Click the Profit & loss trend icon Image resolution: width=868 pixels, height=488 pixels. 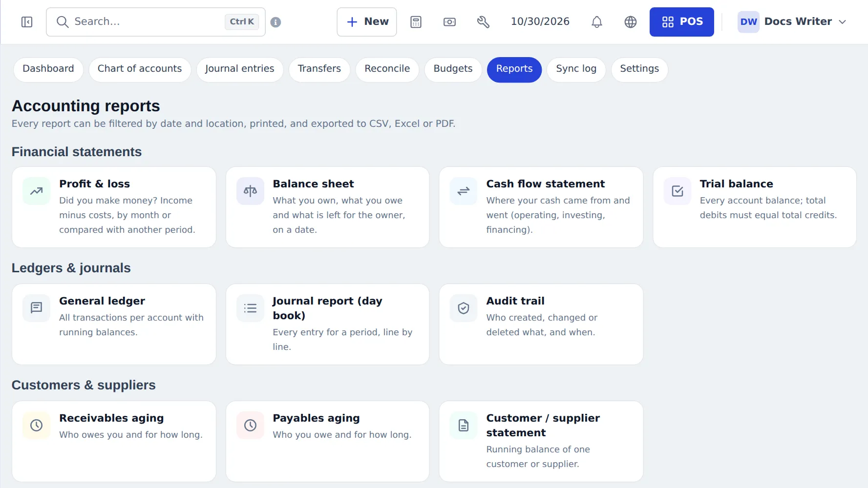36,191
